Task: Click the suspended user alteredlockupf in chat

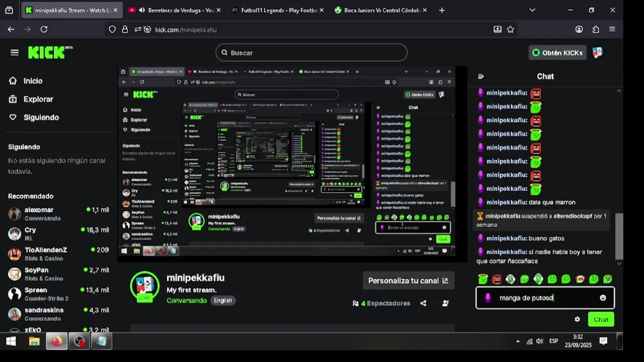Action: pyautogui.click(x=572, y=216)
